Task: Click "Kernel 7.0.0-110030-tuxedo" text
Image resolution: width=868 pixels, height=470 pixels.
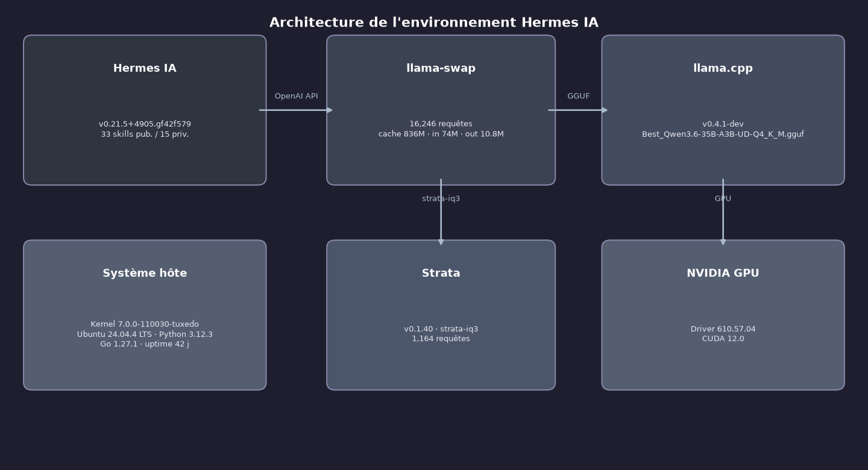Action: point(145,324)
